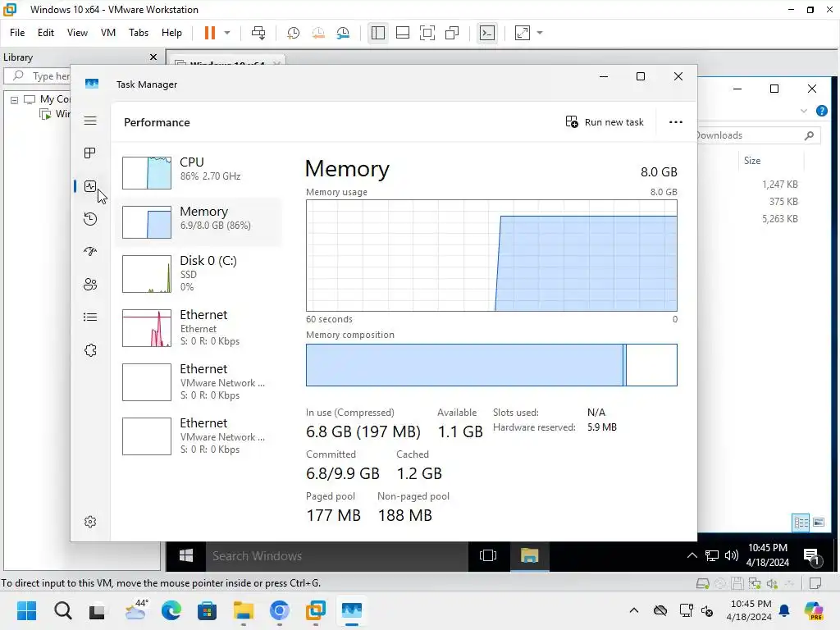
Task: Open host taskbar Search icon
Action: point(62,610)
